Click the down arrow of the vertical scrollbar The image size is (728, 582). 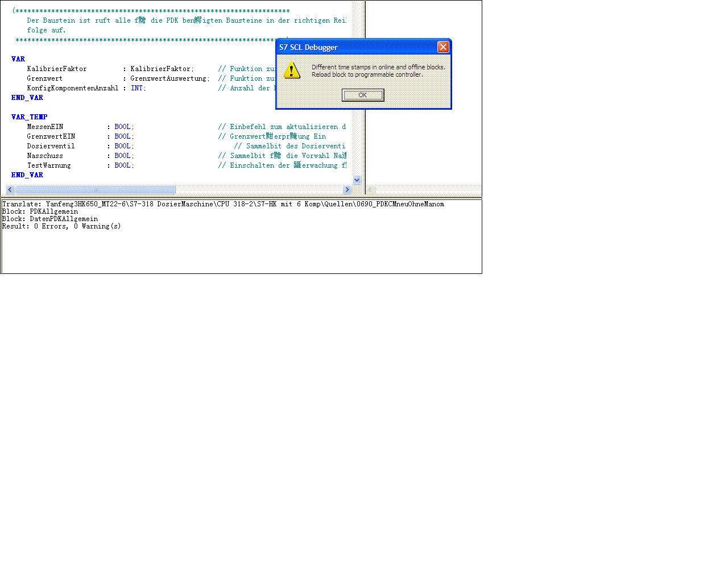pyautogui.click(x=357, y=180)
